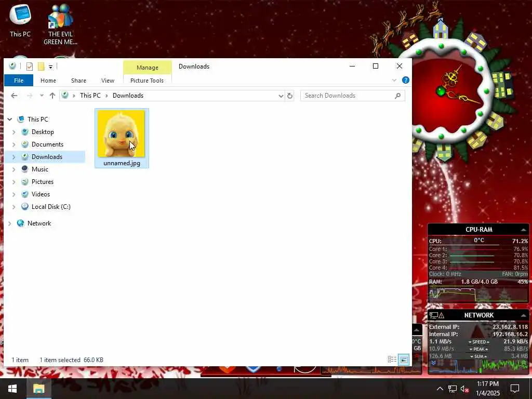This screenshot has width=532, height=399.
Task: Select This PC in navigation pane
Action: point(37,119)
